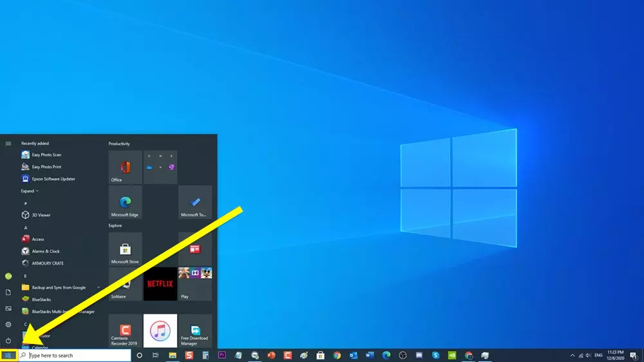Launch Outlook from the taskbar
The height and width of the screenshot is (362, 644).
pyautogui.click(x=353, y=356)
